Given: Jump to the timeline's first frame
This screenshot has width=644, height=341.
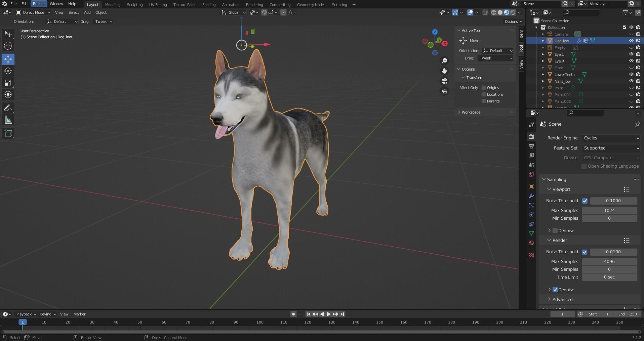Looking at the screenshot, I should click(308, 314).
